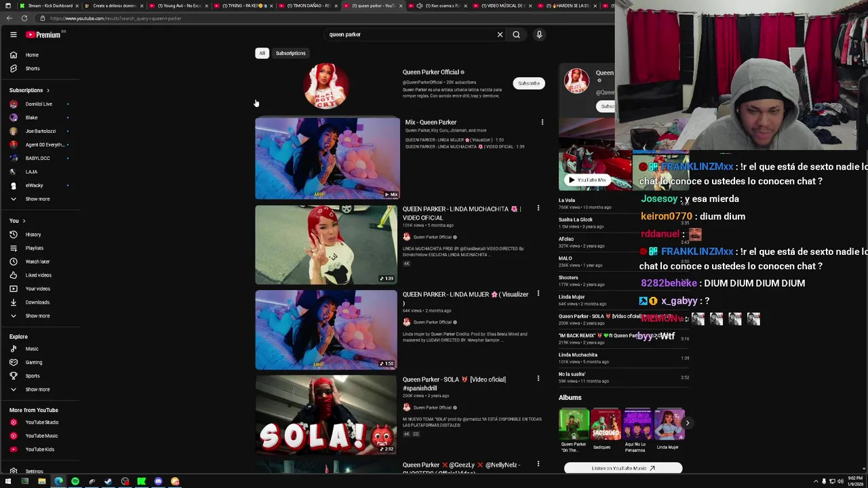The height and width of the screenshot is (488, 868).
Task: Start voice search with the microphone icon
Action: coord(539,35)
